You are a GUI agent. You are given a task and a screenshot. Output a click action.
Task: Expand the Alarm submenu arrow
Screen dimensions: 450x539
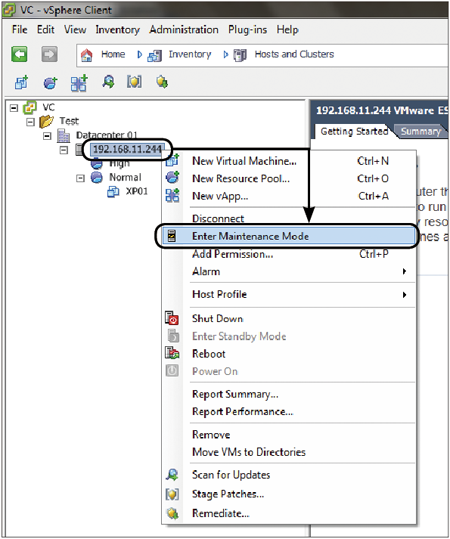[405, 271]
